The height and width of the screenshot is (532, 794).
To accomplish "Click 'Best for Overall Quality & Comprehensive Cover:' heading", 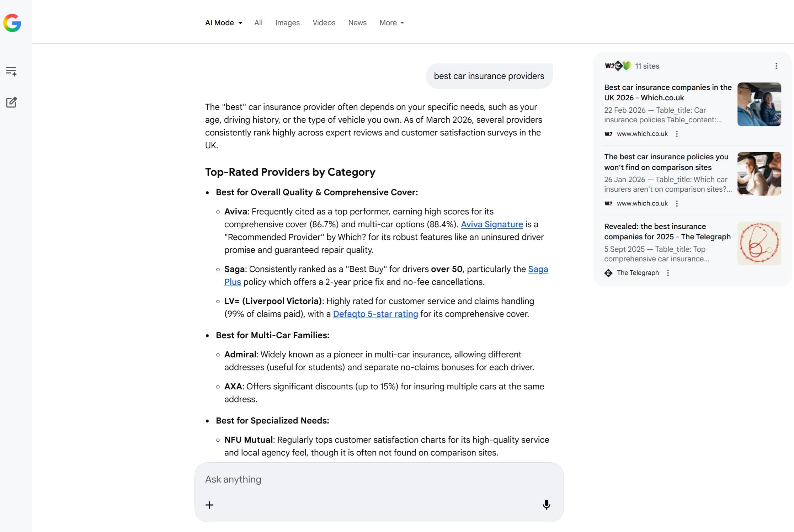I will coord(317,192).
